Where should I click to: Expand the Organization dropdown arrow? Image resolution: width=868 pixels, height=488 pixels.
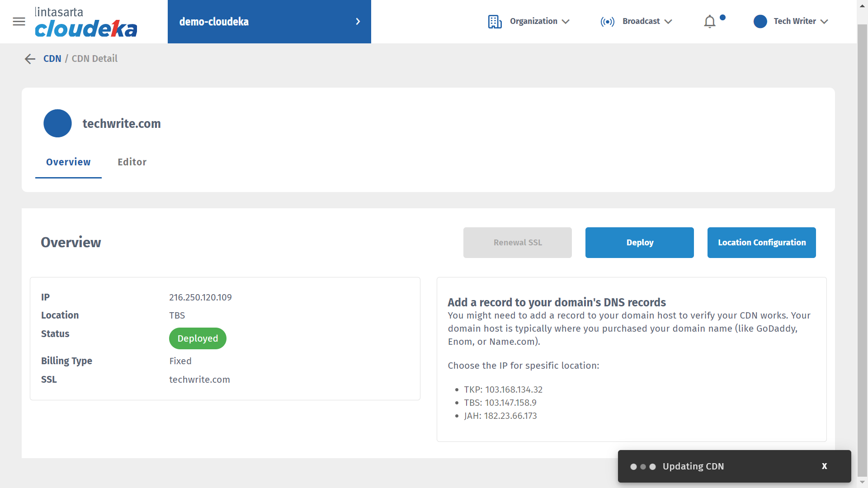[566, 22]
